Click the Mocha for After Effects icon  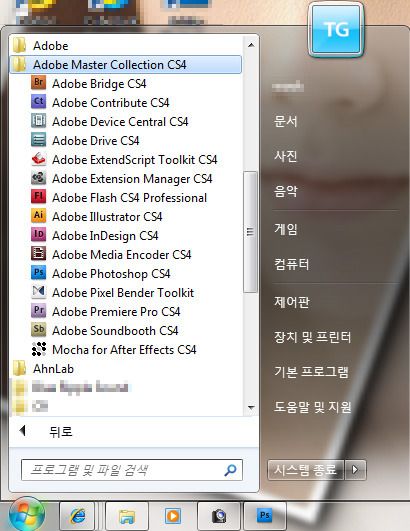(38, 349)
